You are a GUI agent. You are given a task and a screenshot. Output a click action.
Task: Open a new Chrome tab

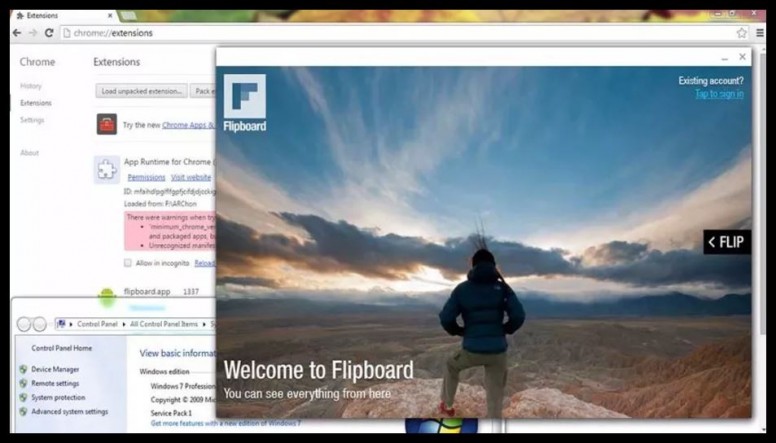click(x=128, y=16)
